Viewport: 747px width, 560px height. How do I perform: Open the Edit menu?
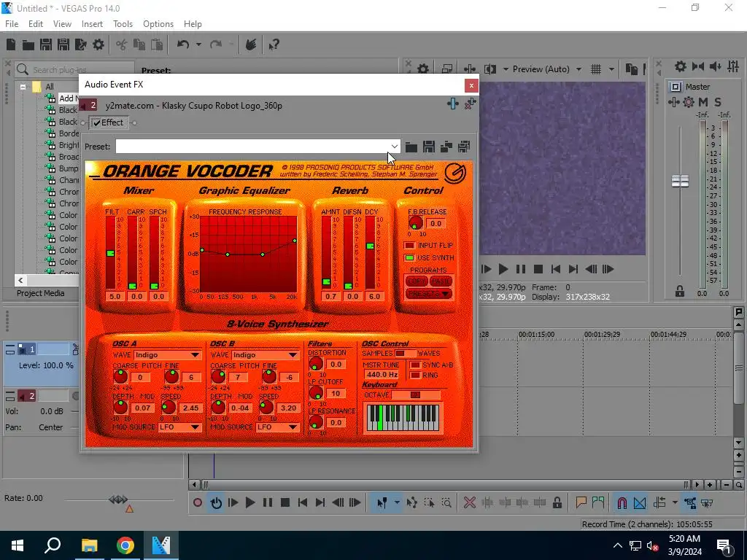coord(36,24)
